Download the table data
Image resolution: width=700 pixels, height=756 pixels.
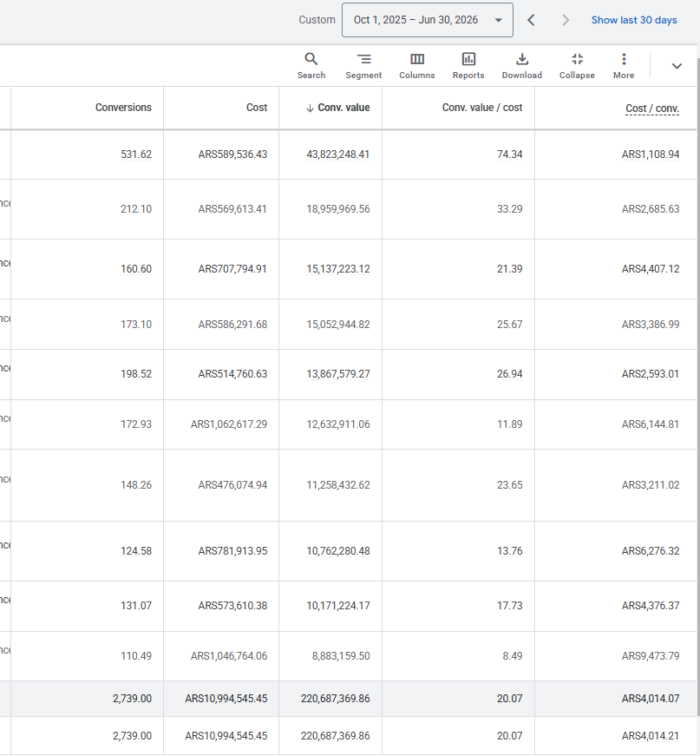coord(522,66)
